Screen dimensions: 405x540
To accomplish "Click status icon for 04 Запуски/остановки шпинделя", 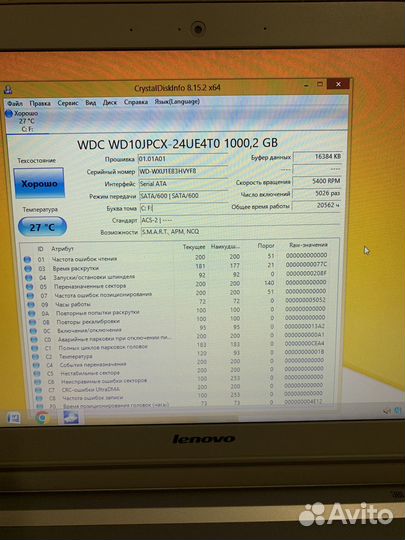I will pyautogui.click(x=29, y=278).
